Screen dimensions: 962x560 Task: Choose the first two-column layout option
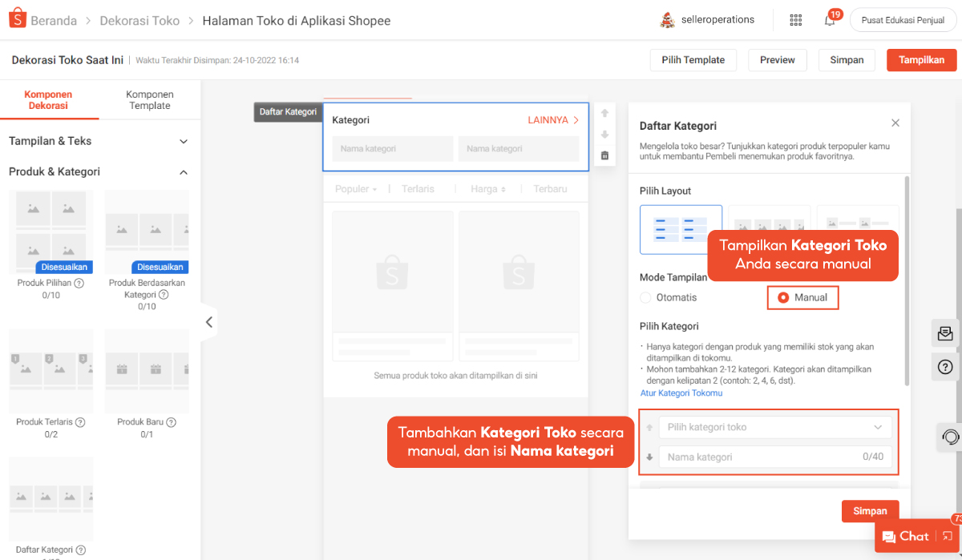pyautogui.click(x=681, y=229)
